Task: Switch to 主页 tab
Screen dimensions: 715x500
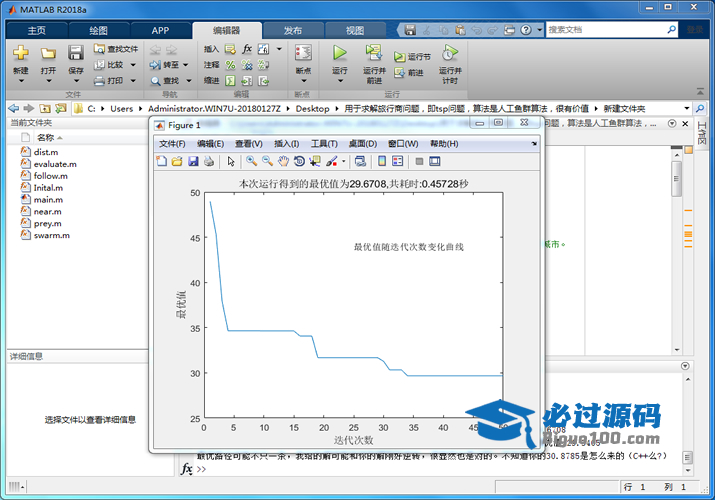Action: (x=36, y=31)
